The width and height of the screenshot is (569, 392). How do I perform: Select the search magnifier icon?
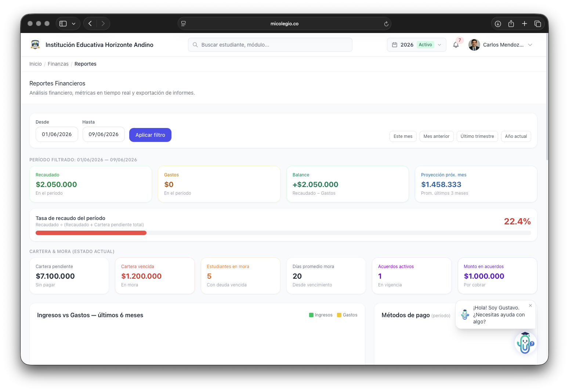(x=195, y=45)
